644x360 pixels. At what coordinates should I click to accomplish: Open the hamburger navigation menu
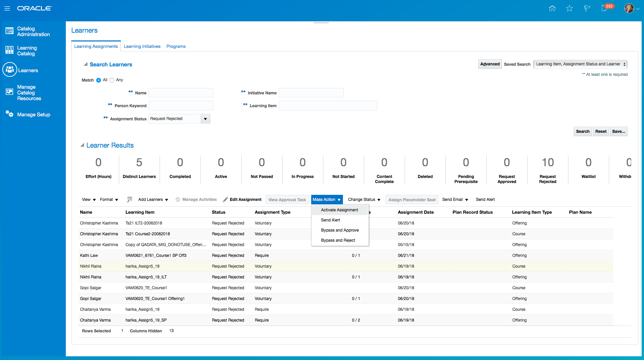(7, 8)
